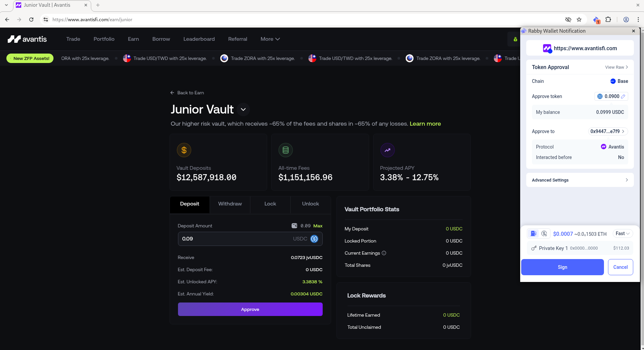
Task: Reload the current page
Action: point(31,20)
